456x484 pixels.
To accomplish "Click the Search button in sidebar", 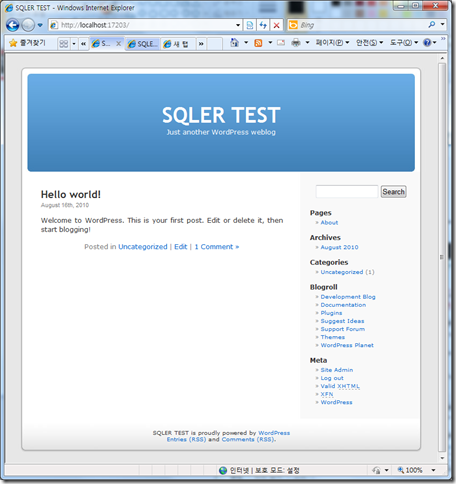I will pyautogui.click(x=393, y=192).
